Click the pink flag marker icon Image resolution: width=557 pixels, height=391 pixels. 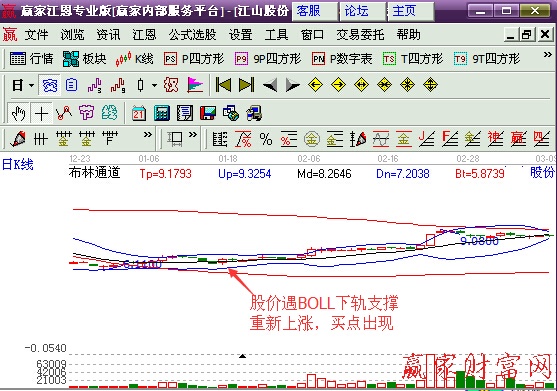tap(195, 85)
